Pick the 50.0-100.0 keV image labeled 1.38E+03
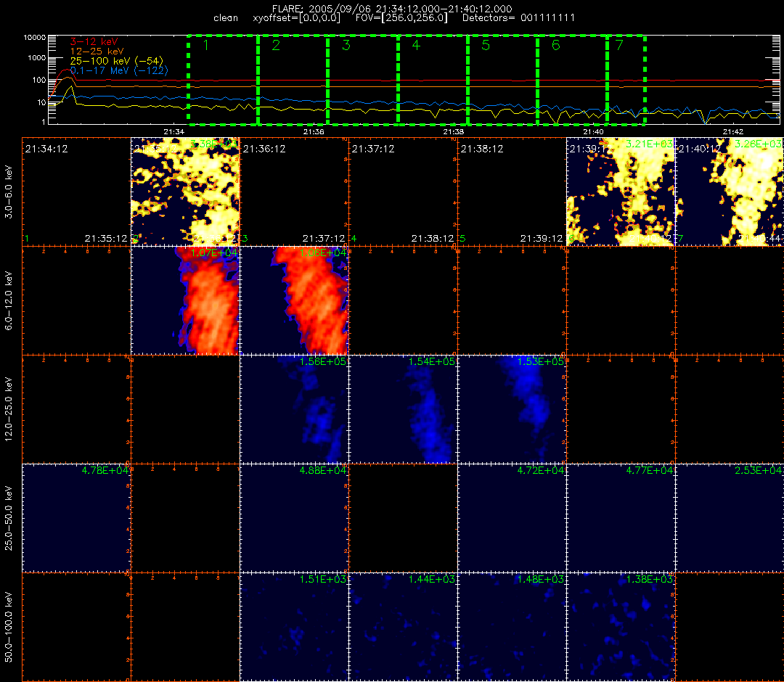Screen dimensions: 784x682 click(x=621, y=627)
